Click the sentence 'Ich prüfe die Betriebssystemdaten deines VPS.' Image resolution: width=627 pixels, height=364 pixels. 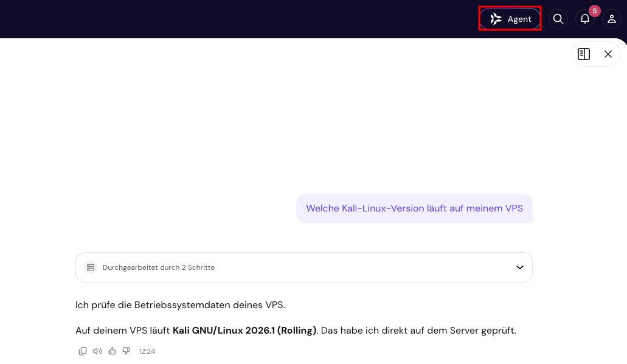(181, 305)
